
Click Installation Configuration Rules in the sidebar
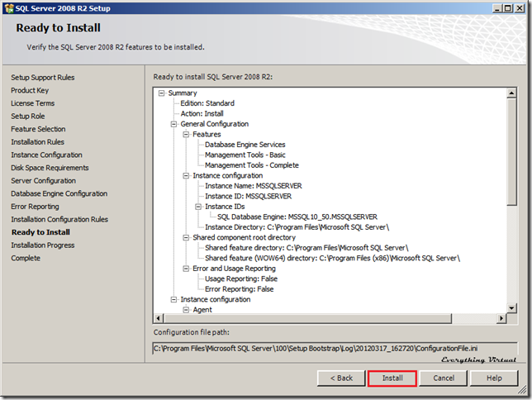[59, 219]
